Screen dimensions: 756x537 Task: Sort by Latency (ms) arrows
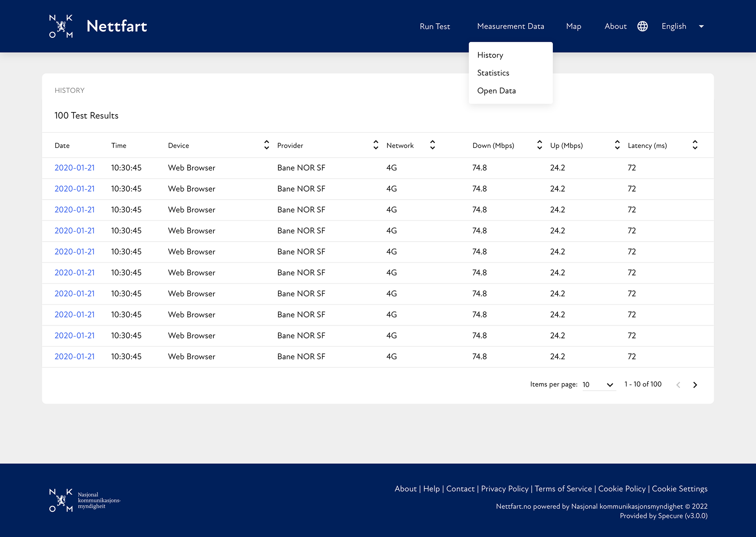pos(695,145)
